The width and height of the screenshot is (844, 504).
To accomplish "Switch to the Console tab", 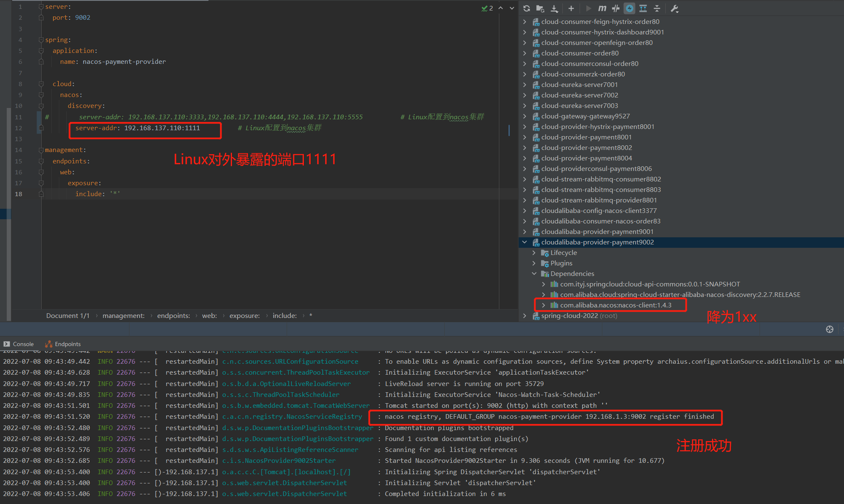I will coord(19,344).
